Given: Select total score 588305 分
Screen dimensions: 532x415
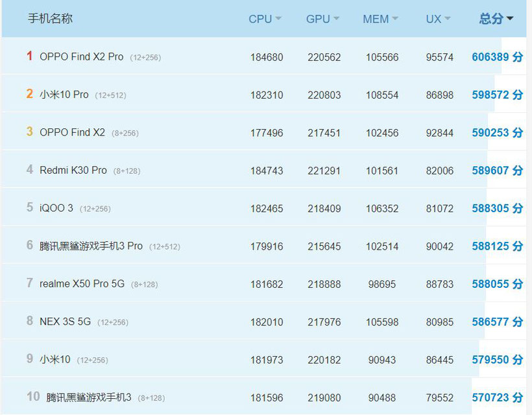Looking at the screenshot, I should pyautogui.click(x=497, y=208).
